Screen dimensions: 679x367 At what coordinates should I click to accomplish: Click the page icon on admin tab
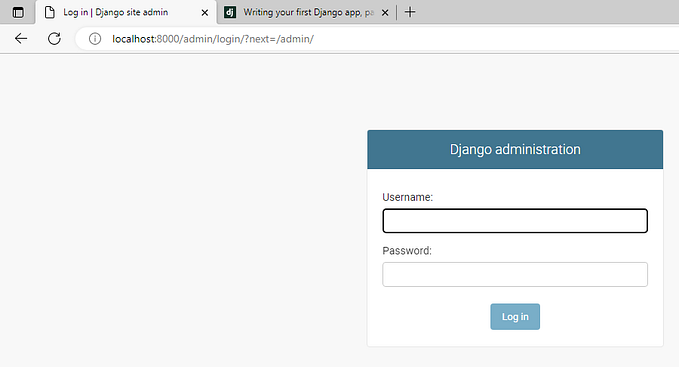50,13
